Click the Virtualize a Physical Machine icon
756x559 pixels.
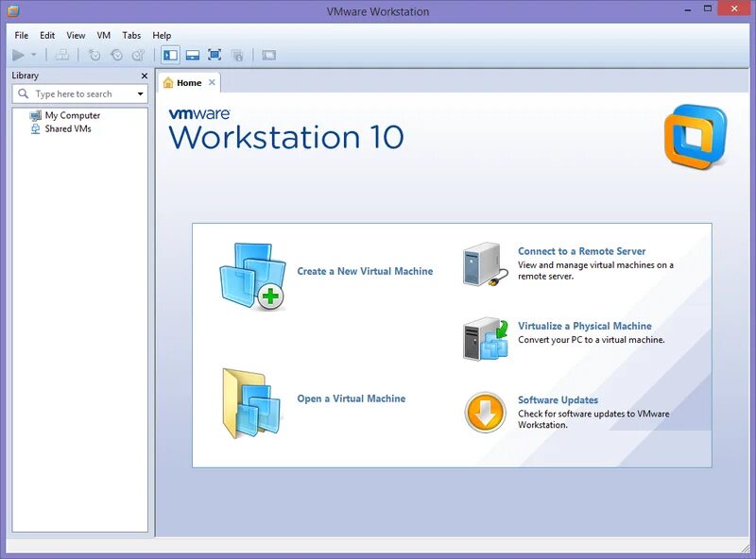[x=486, y=339]
